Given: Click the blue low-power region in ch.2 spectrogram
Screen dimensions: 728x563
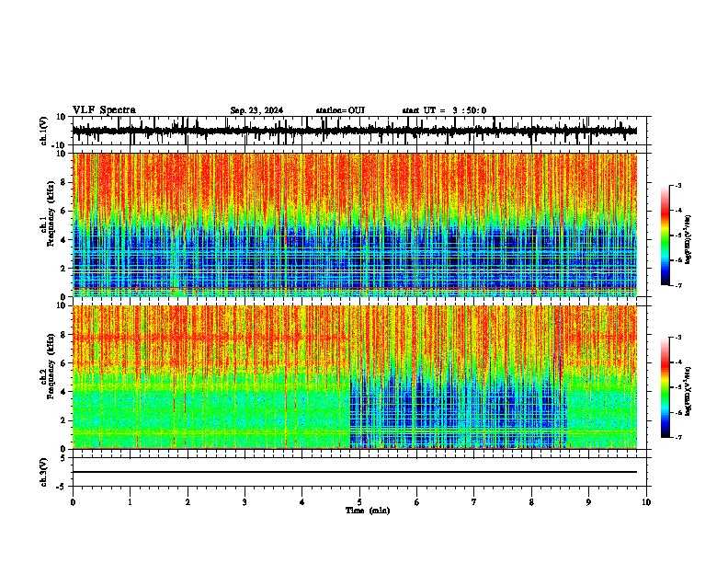Looking at the screenshot, I should coord(458,411).
